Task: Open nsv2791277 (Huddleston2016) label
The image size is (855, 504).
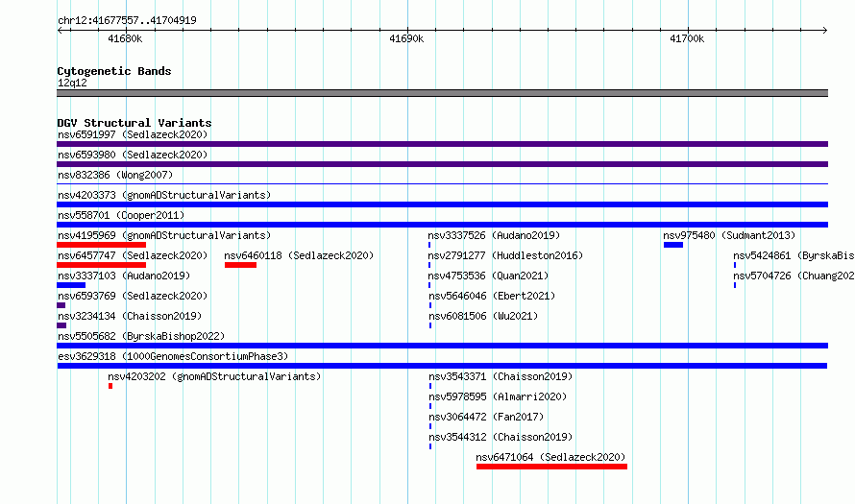Action: coord(505,255)
